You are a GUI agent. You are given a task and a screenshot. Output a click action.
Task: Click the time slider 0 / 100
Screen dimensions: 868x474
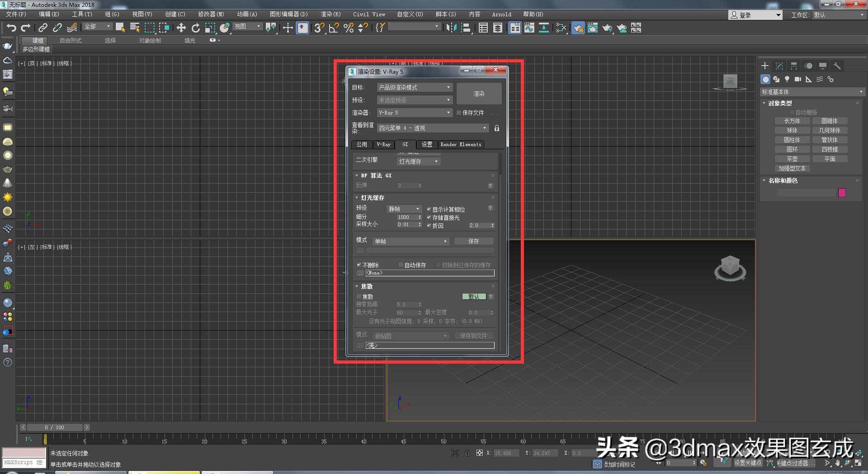(54, 427)
